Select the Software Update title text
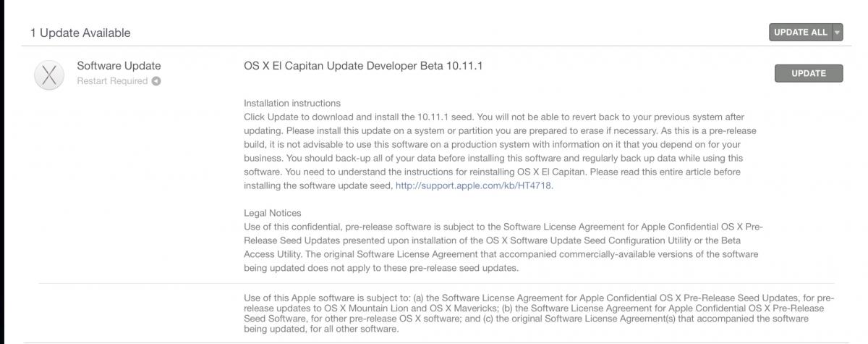Screen dimensions: 868x344 (x=119, y=66)
